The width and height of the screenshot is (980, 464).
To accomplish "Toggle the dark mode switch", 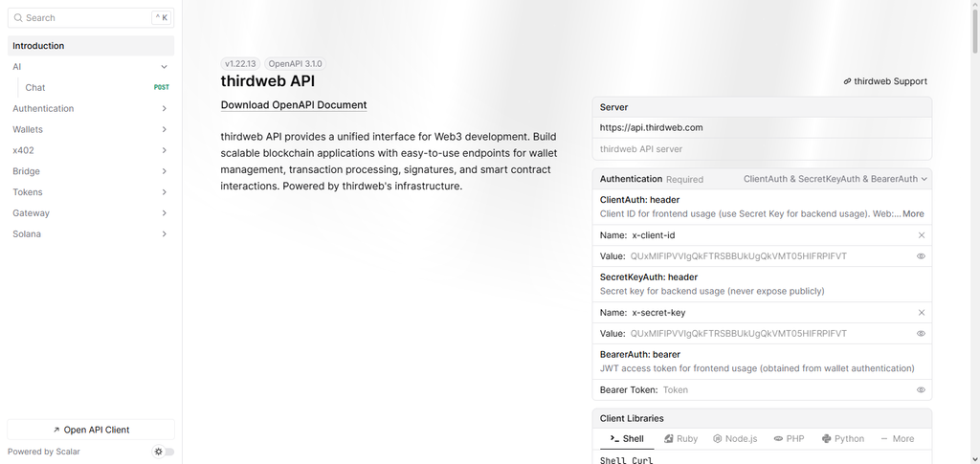I will [x=164, y=452].
